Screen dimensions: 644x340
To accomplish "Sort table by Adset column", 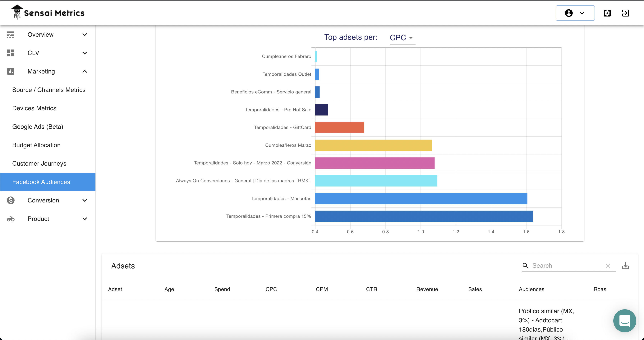I will (115, 289).
